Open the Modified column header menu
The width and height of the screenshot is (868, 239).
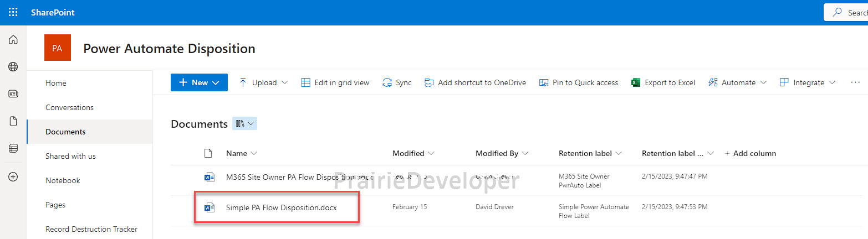(x=413, y=153)
